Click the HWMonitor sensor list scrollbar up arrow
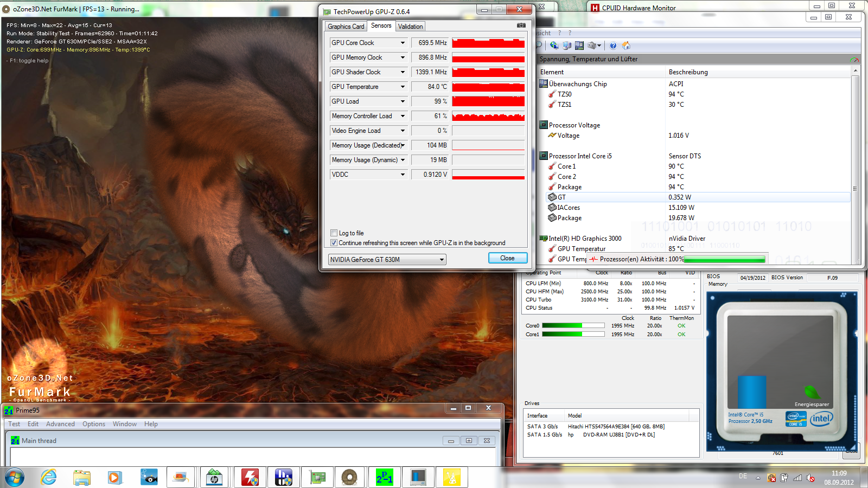The width and height of the screenshot is (868, 488). click(856, 71)
